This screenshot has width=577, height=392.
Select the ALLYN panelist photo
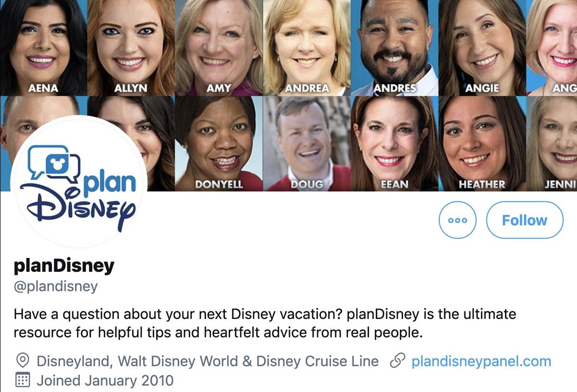[x=130, y=46]
